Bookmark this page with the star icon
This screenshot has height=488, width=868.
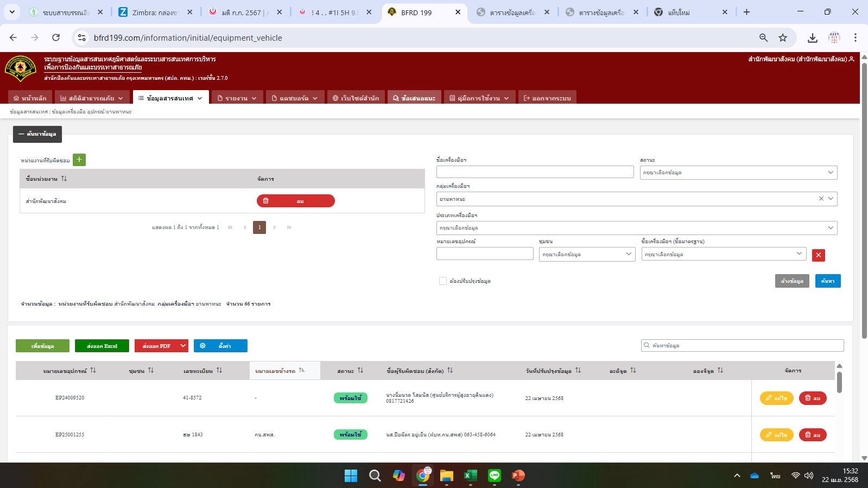tap(782, 37)
